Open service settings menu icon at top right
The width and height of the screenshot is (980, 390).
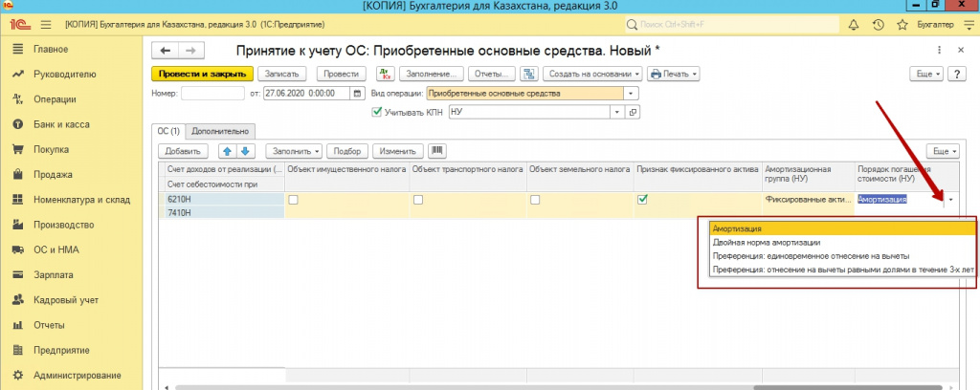coord(969,25)
